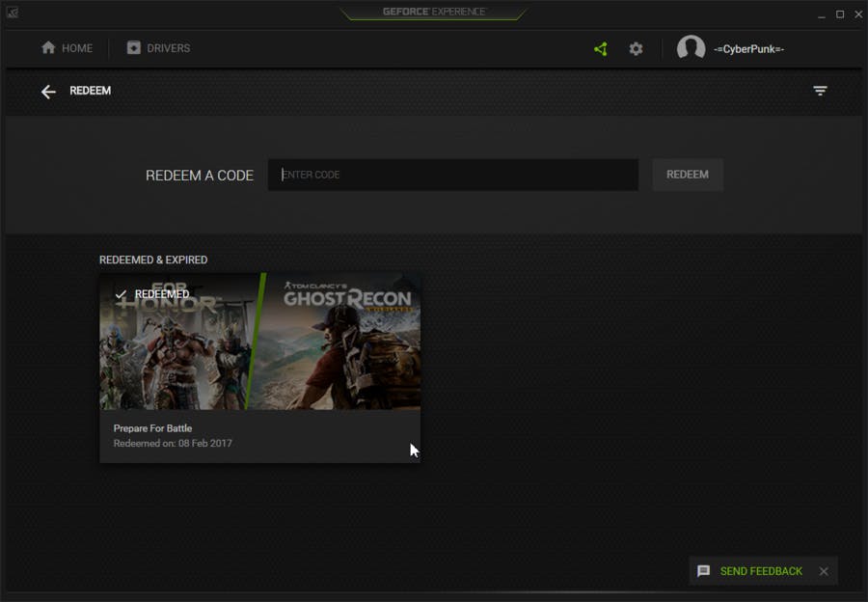
Task: Select the Prepare For Battle title
Action: coord(152,428)
